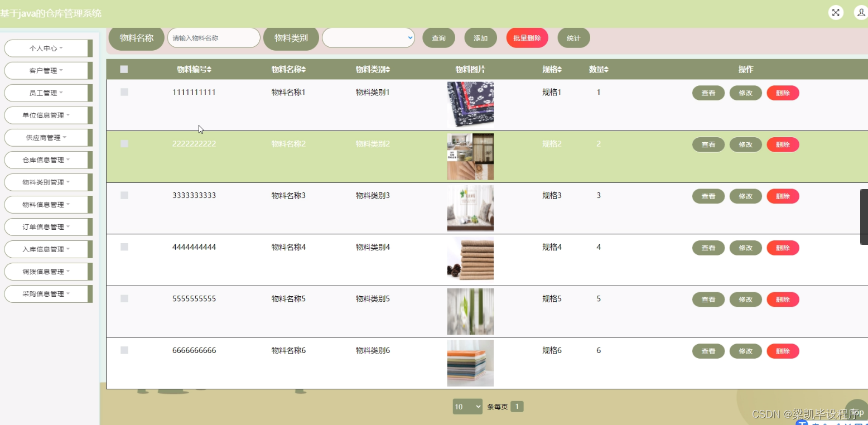Select the checkbox for row 5555555555
This screenshot has width=868, height=425.
(124, 298)
